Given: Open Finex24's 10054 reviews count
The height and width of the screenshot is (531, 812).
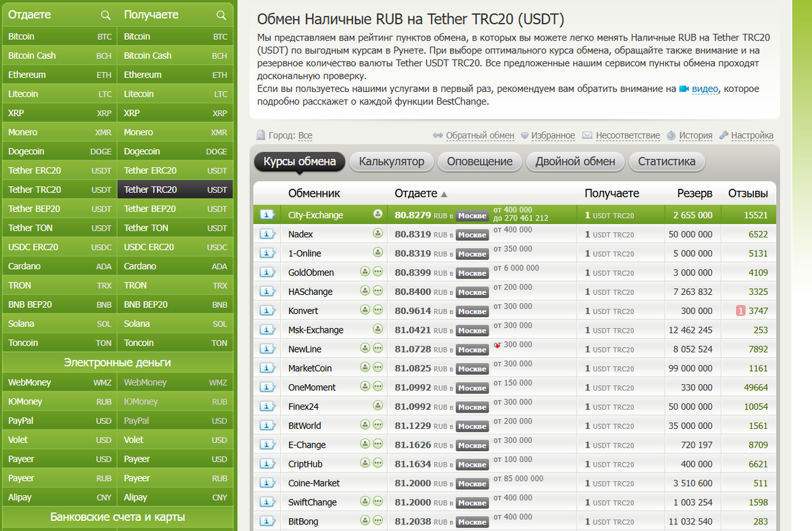Looking at the screenshot, I should click(756, 407).
